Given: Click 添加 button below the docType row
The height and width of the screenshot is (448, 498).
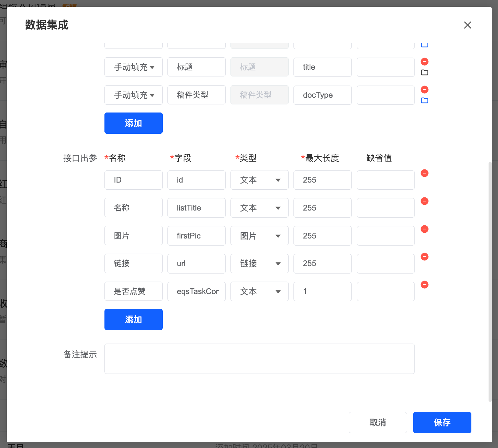Looking at the screenshot, I should click(x=133, y=123).
